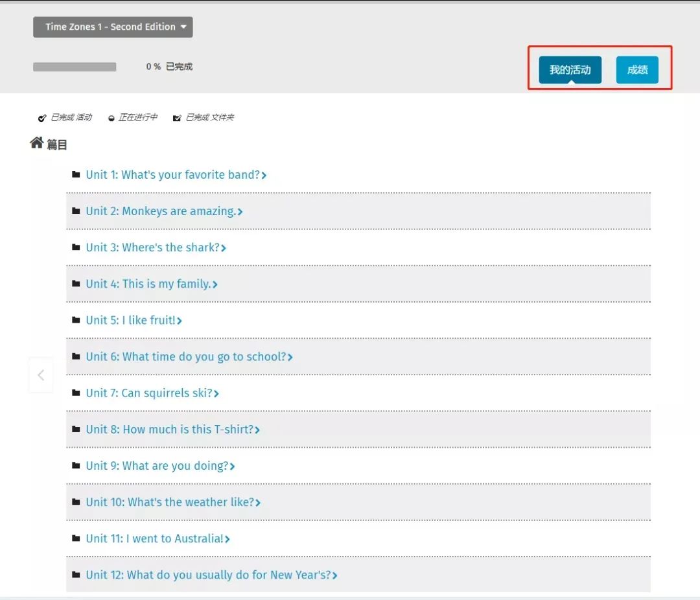Click the 篇目 heading text
The height and width of the screenshot is (600, 700).
pyautogui.click(x=56, y=144)
